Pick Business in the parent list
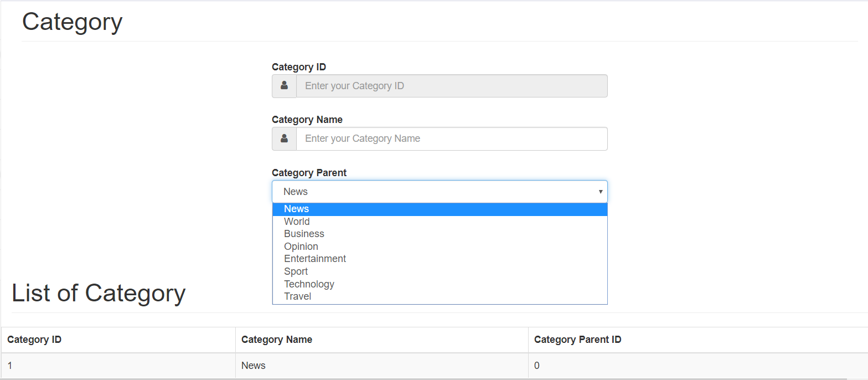 tap(304, 234)
